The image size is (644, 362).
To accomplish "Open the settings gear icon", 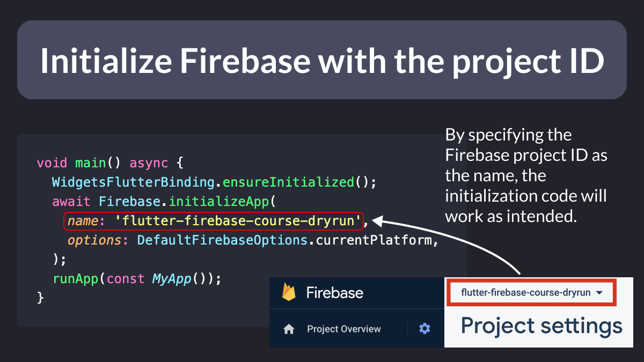I will (x=425, y=329).
